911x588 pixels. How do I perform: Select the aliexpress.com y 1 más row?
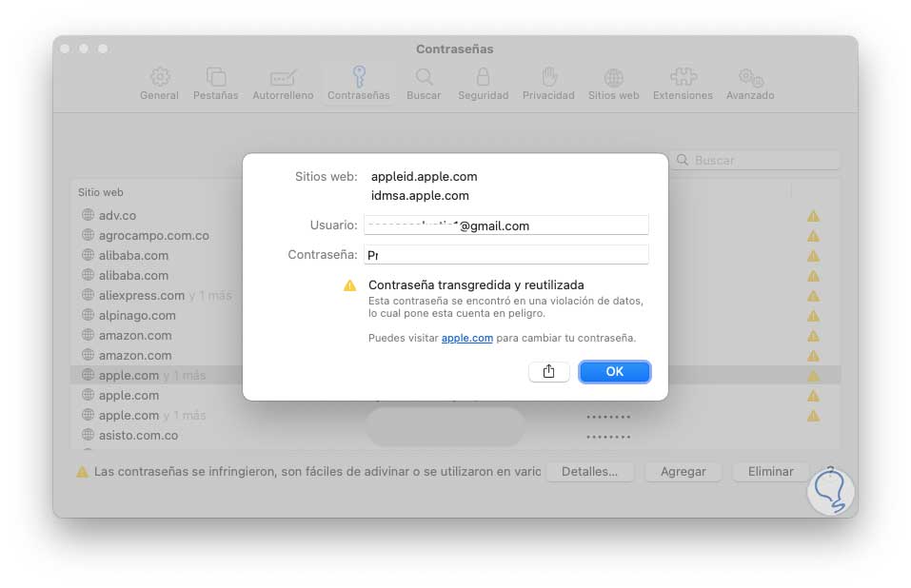pos(455,296)
